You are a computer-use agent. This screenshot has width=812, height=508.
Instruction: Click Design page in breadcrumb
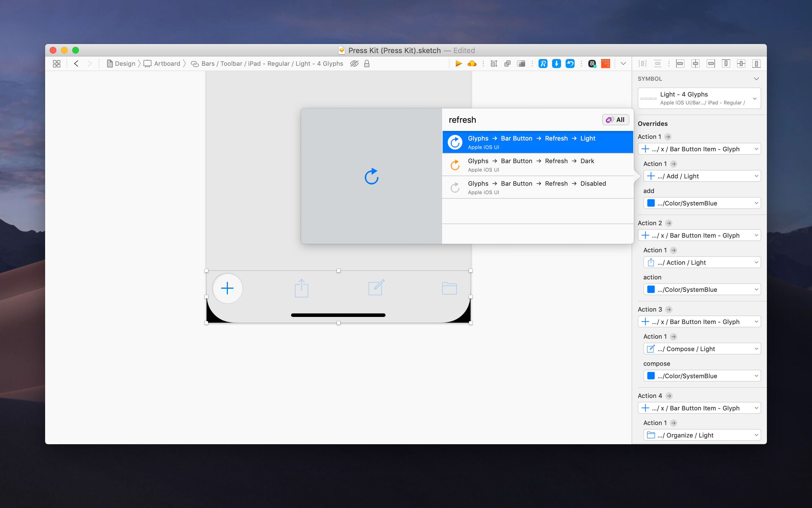tap(121, 63)
